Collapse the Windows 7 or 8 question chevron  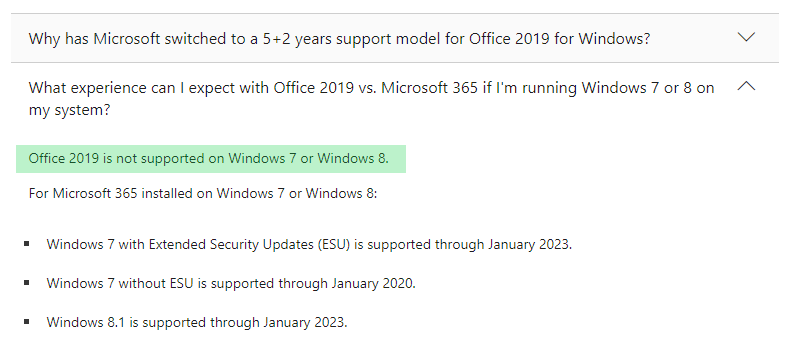(x=746, y=86)
